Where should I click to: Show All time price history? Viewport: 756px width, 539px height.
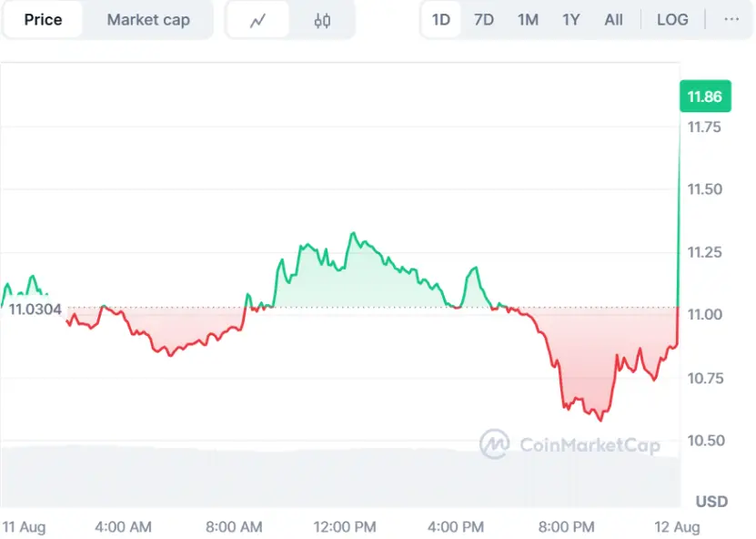[x=614, y=19]
